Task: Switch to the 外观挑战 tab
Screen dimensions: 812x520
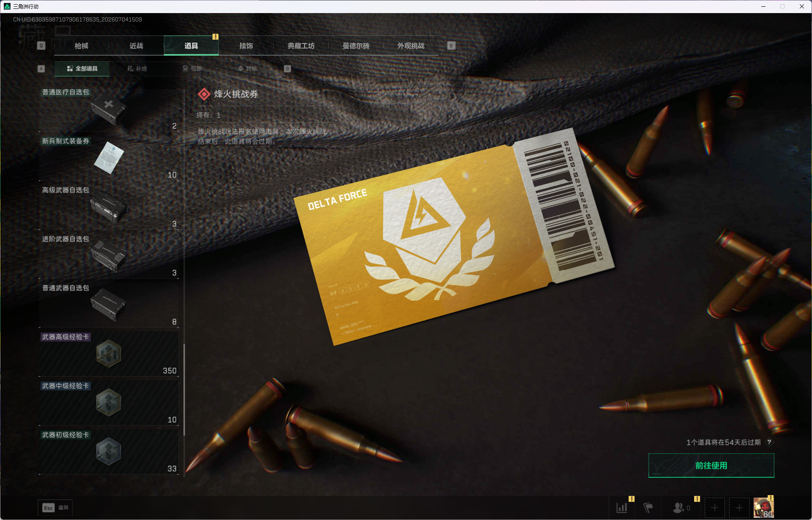Action: pos(411,46)
